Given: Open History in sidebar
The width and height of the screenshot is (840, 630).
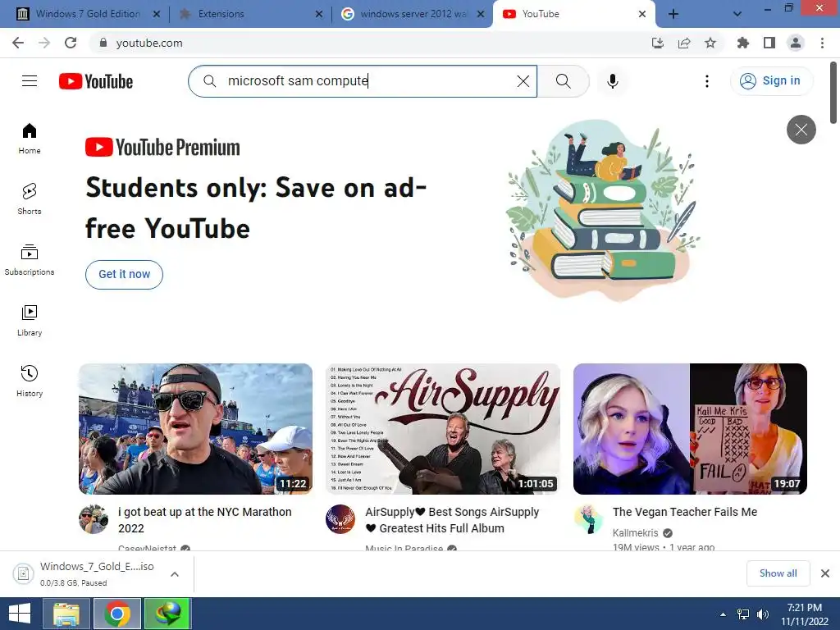Looking at the screenshot, I should point(30,381).
